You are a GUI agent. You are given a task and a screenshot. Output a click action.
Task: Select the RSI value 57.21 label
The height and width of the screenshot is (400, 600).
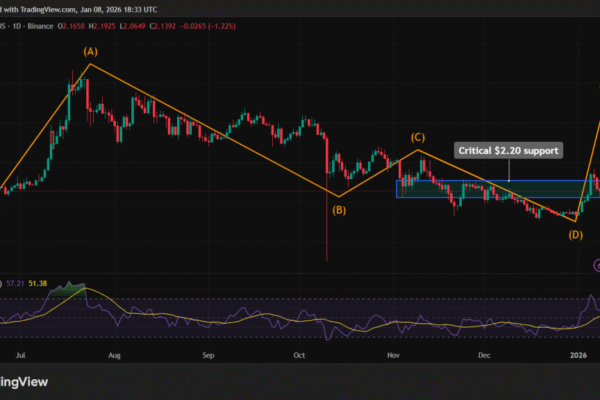[15, 285]
